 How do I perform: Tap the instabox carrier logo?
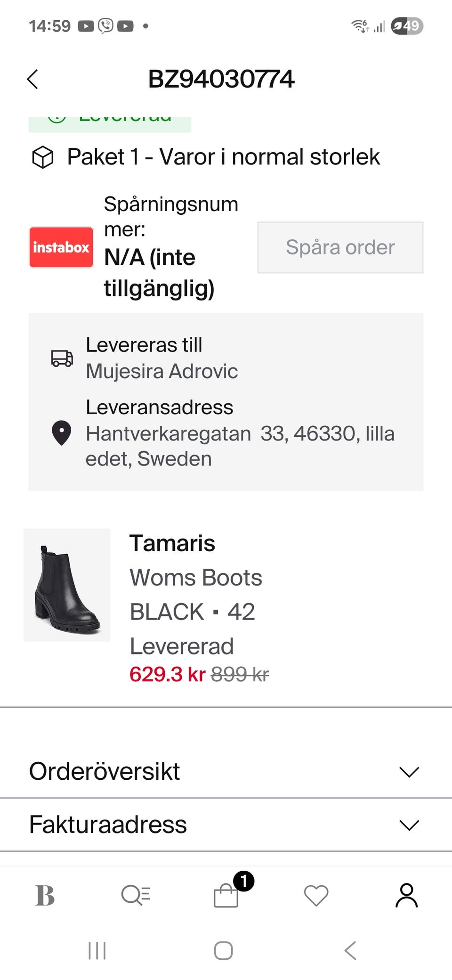pos(61,247)
